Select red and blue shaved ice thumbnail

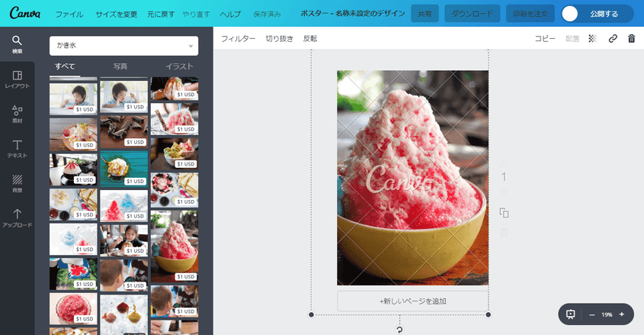pos(123,205)
